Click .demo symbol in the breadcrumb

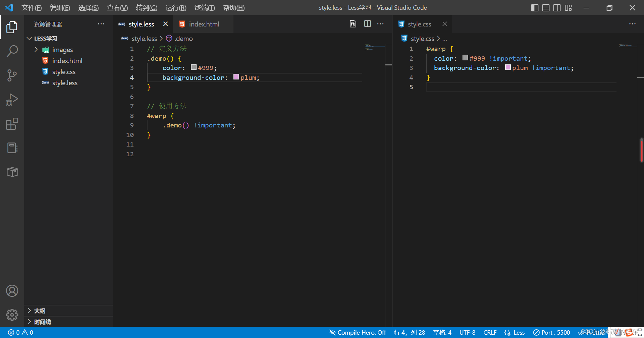pos(183,39)
